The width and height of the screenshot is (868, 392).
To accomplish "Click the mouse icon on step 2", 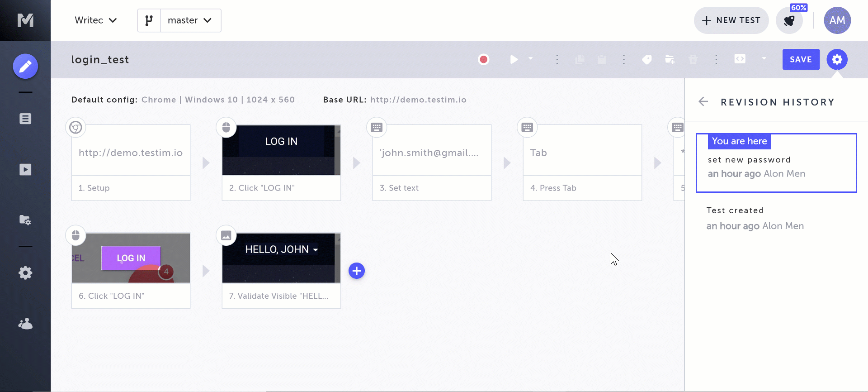I will (226, 127).
